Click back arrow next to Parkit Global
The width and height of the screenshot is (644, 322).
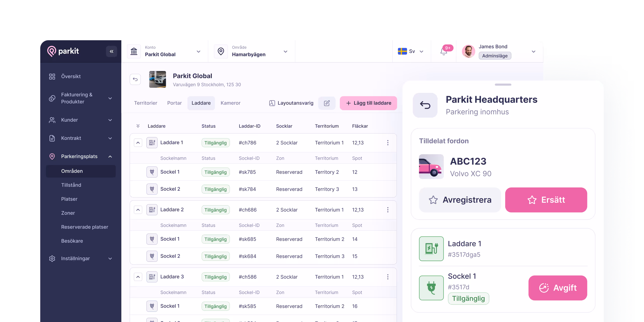pyautogui.click(x=135, y=79)
